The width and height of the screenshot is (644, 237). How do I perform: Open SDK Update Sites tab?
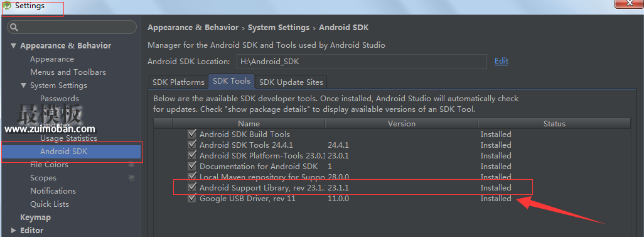(x=291, y=82)
